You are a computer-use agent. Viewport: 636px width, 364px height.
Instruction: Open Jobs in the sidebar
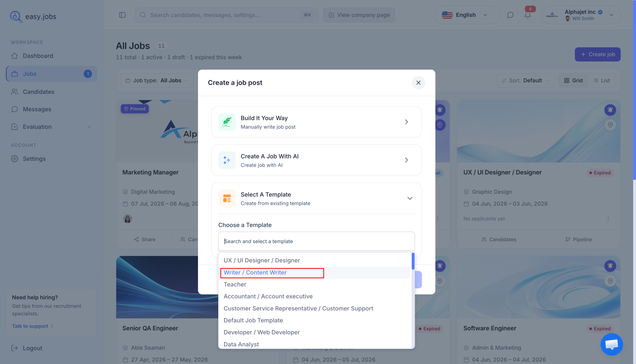pyautogui.click(x=51, y=74)
